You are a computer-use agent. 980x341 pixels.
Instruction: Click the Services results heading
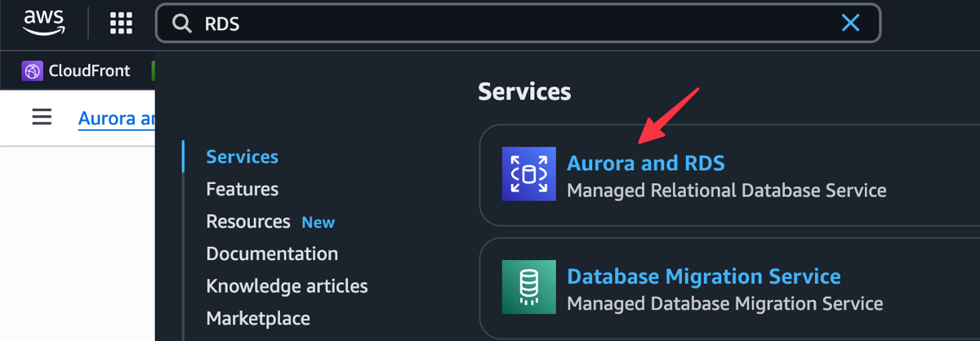(x=524, y=92)
